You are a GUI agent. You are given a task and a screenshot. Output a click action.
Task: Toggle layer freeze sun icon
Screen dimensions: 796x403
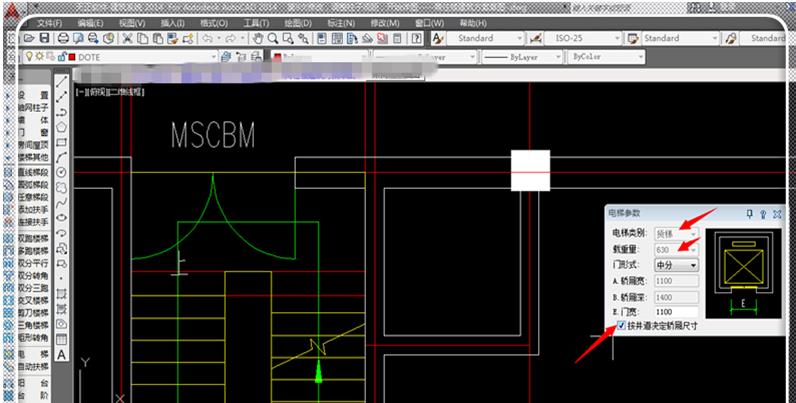point(39,57)
